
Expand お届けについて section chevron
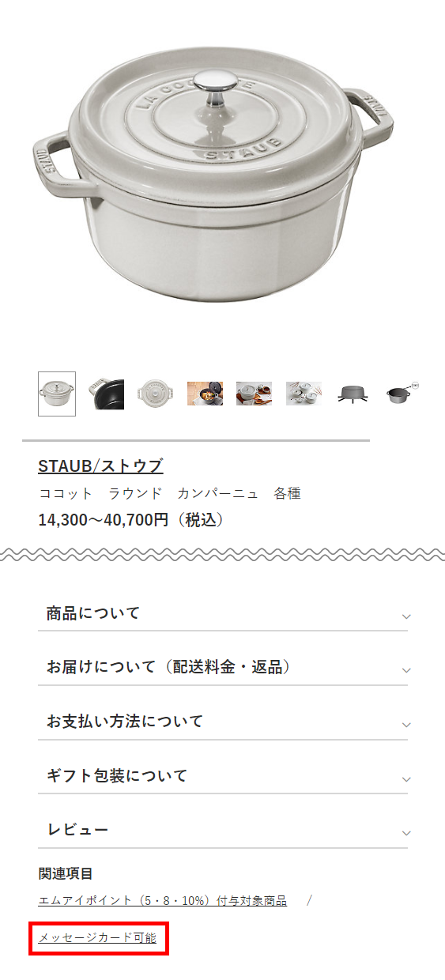406,670
